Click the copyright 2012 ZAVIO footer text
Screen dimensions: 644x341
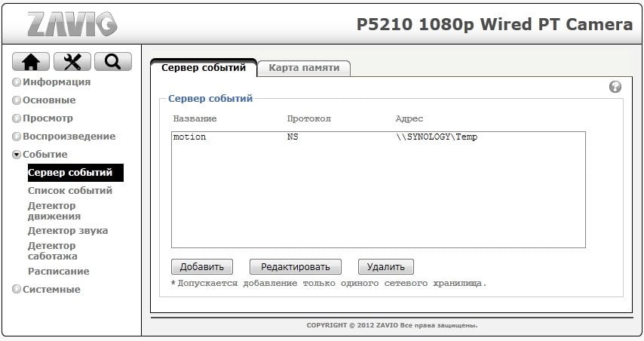pos(392,325)
